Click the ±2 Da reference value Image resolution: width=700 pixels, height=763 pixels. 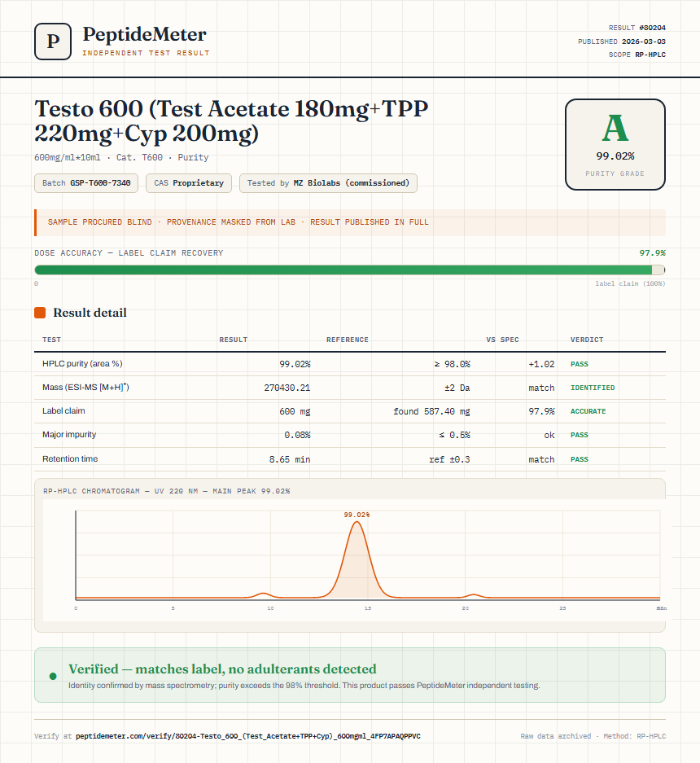[x=457, y=388]
